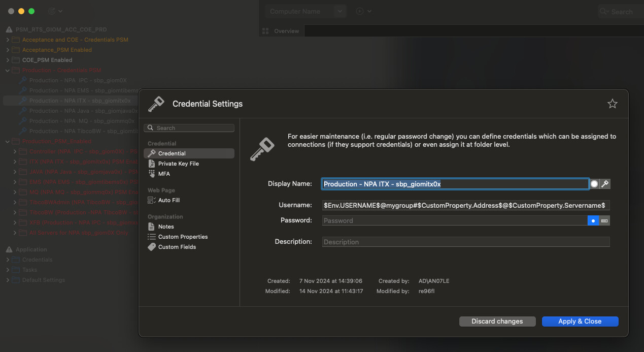The image size is (644, 352).
Task: Go to the MFA settings page
Action: [x=164, y=174]
